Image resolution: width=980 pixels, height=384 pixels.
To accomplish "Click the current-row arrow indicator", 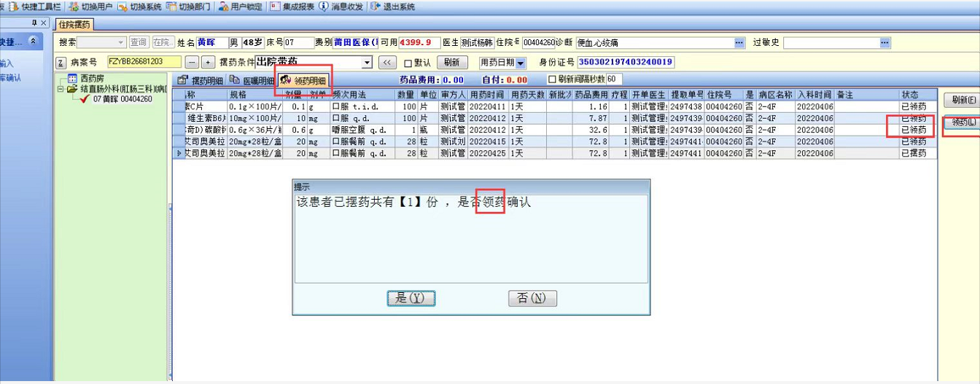I will point(179,154).
